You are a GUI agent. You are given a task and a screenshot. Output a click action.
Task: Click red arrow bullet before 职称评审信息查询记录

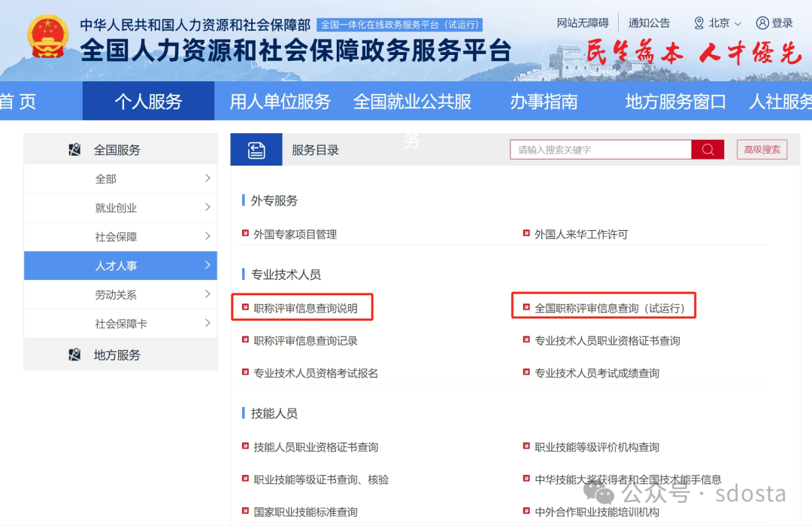tap(245, 339)
